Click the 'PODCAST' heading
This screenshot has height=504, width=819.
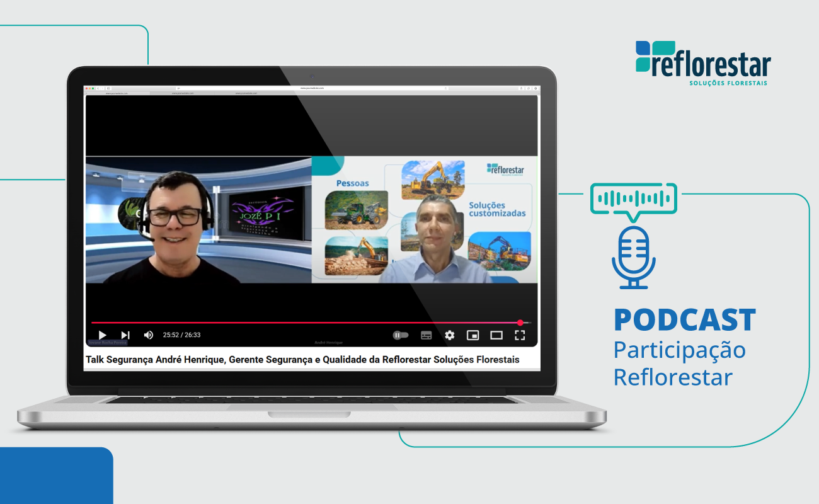(685, 320)
